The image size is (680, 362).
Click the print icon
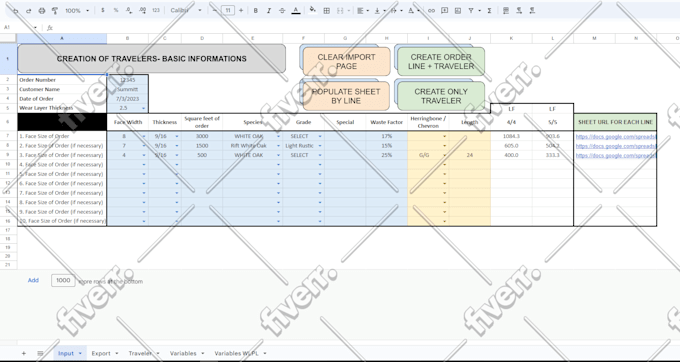[x=42, y=10]
